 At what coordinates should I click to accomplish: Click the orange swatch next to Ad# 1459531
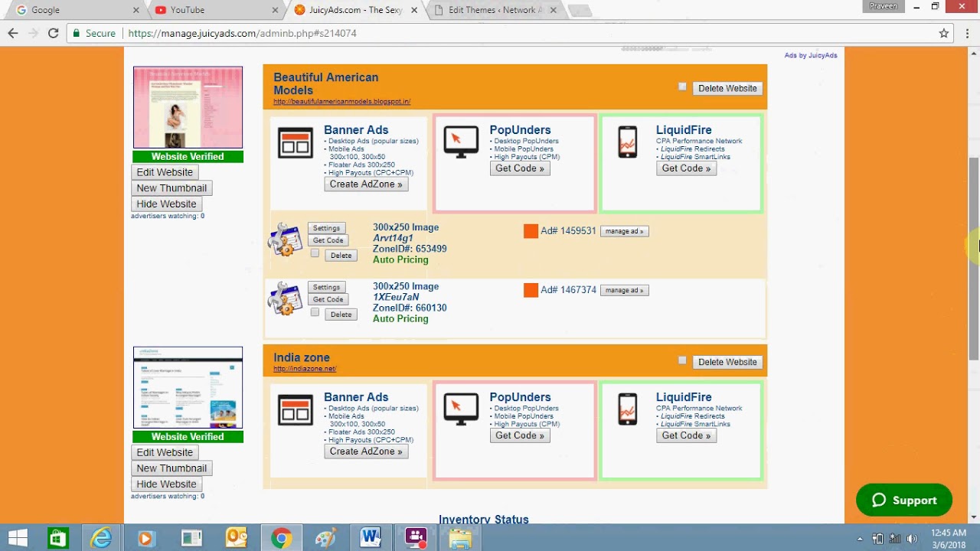point(531,231)
